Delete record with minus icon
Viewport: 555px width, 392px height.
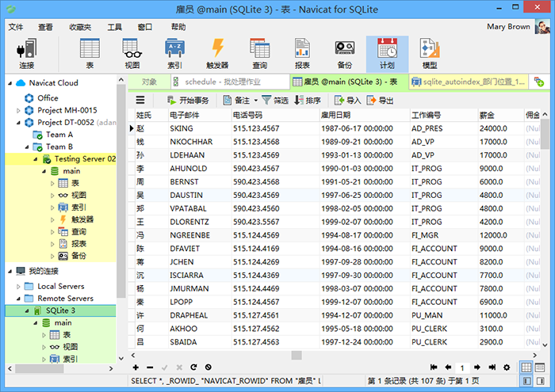[x=150, y=367]
